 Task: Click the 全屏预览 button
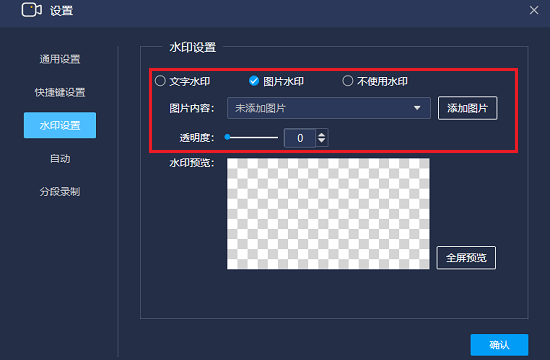pos(466,258)
